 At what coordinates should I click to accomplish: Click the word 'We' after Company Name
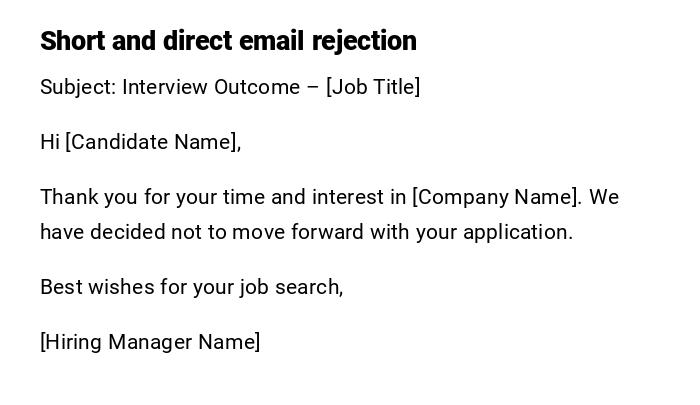coord(604,197)
